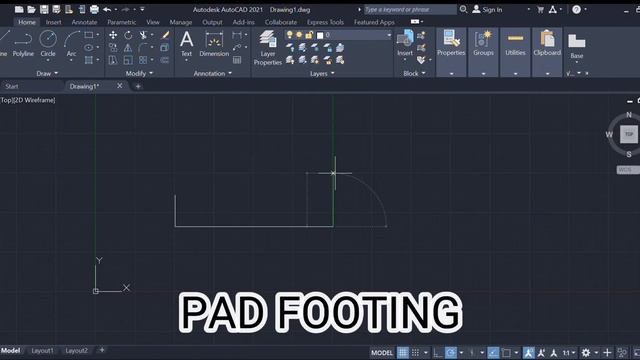Expand the Modify panel
The height and width of the screenshot is (360, 640).
click(140, 73)
